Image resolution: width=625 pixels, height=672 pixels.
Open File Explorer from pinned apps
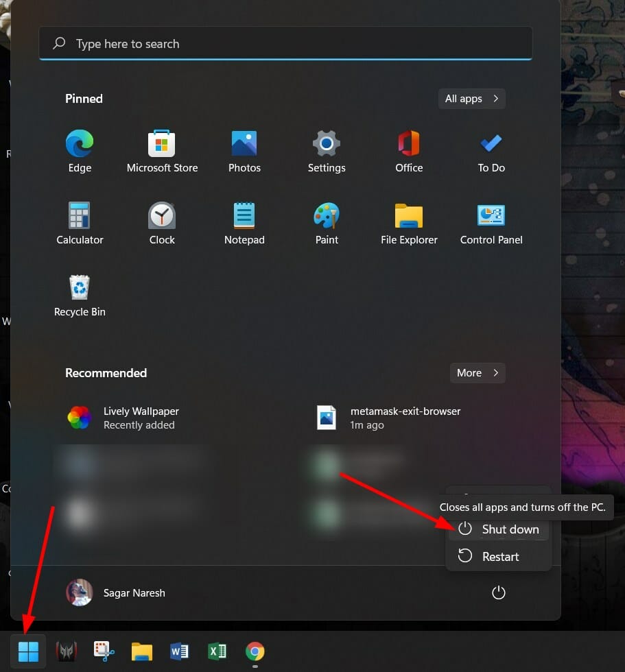point(409,223)
